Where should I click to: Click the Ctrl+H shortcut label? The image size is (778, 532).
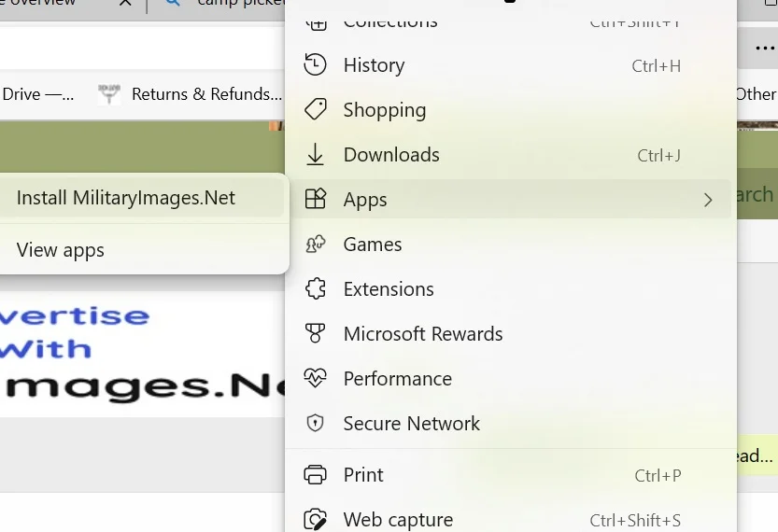click(656, 65)
